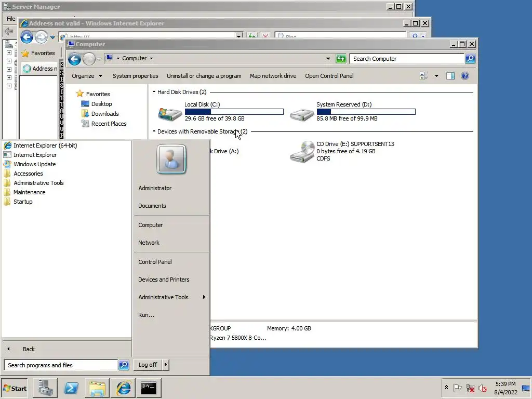Open Server Manager from the taskbar

pos(46,388)
